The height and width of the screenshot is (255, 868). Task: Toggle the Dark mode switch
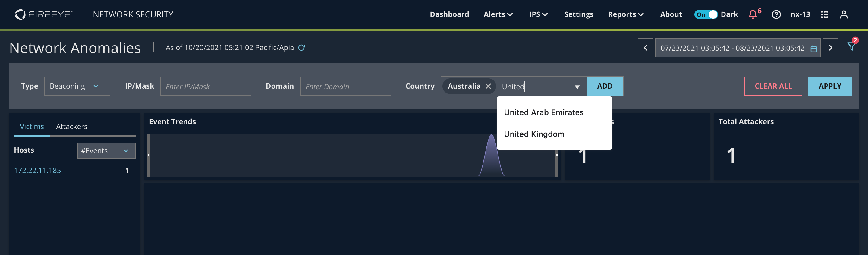pyautogui.click(x=706, y=14)
